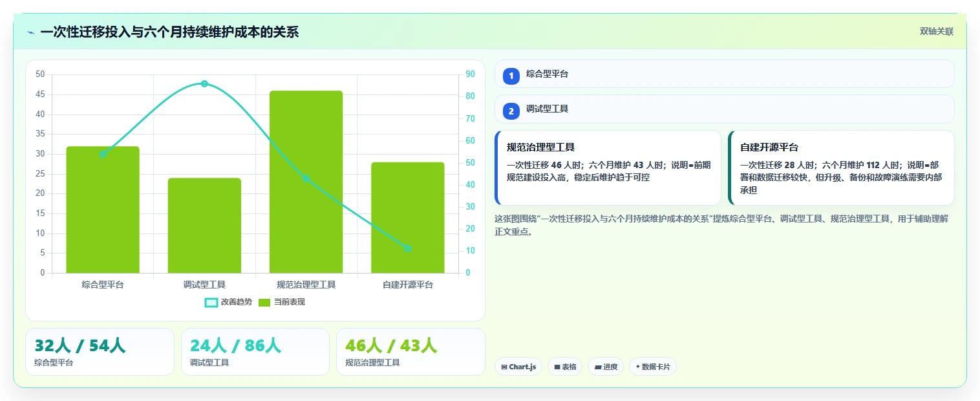Click the 规范治理型工具 x-axis label
Screen dimensions: 980x401
pyautogui.click(x=306, y=285)
